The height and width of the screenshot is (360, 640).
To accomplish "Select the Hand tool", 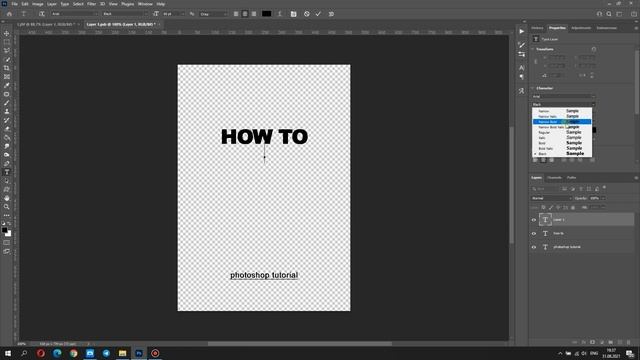I will pyautogui.click(x=7, y=198).
